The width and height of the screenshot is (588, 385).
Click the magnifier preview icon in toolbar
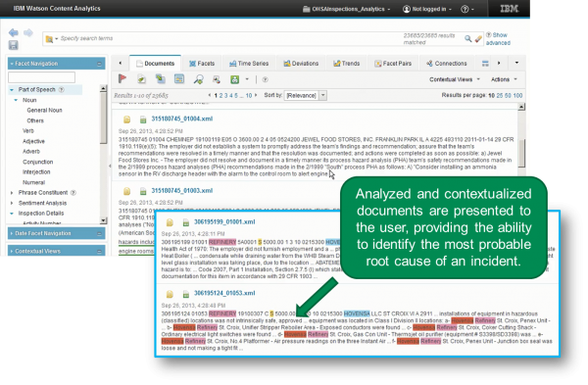point(198,79)
